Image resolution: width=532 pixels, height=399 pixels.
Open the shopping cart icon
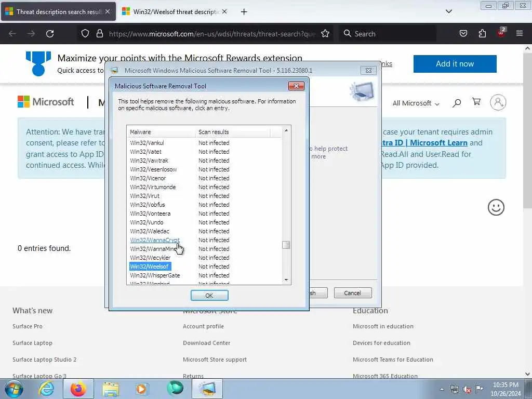pos(476,102)
